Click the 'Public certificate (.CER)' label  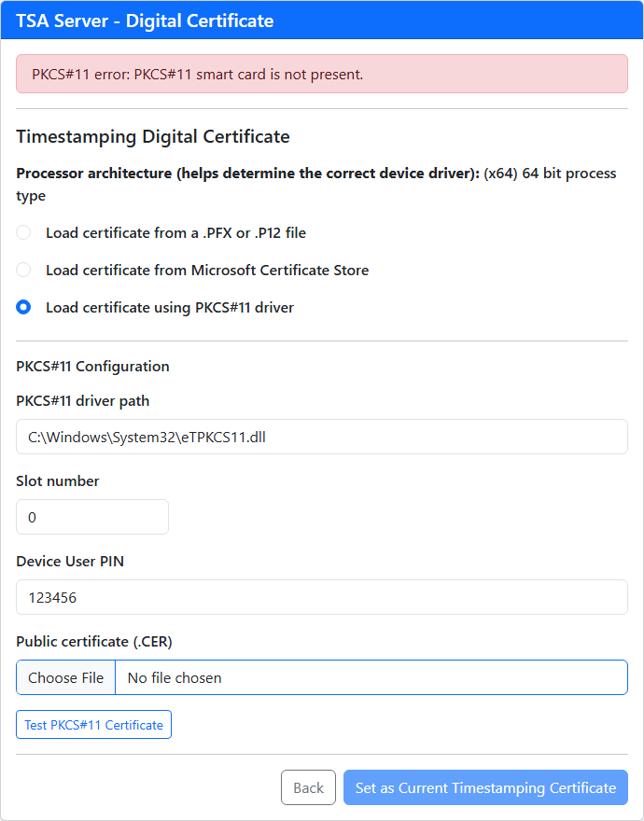click(x=94, y=642)
